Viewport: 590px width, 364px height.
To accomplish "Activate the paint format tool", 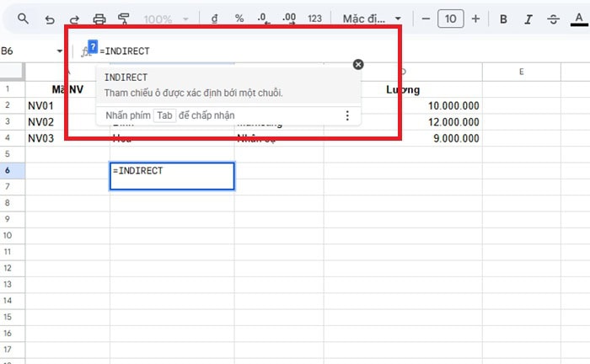I will (125, 19).
